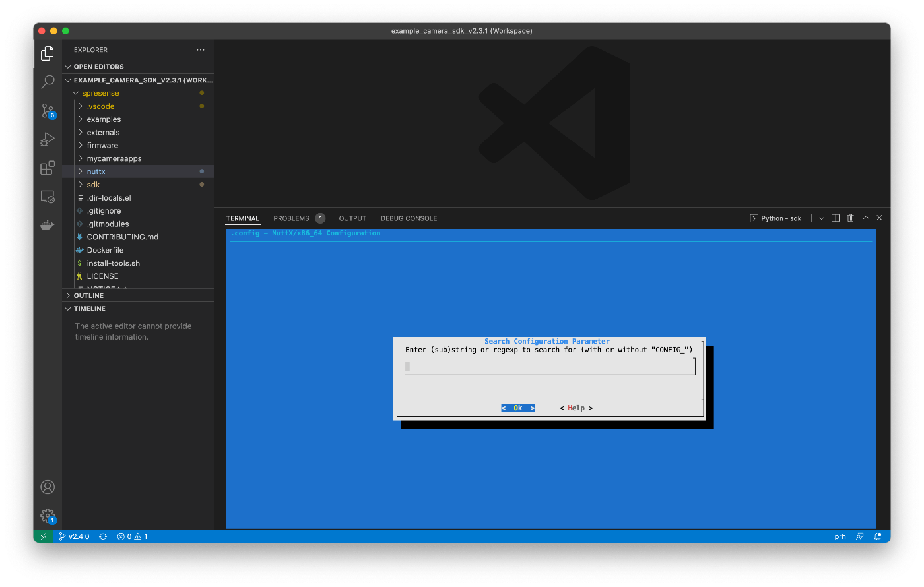Open Source Control view icon
Viewport: 924px width, 587px height.
[x=48, y=111]
